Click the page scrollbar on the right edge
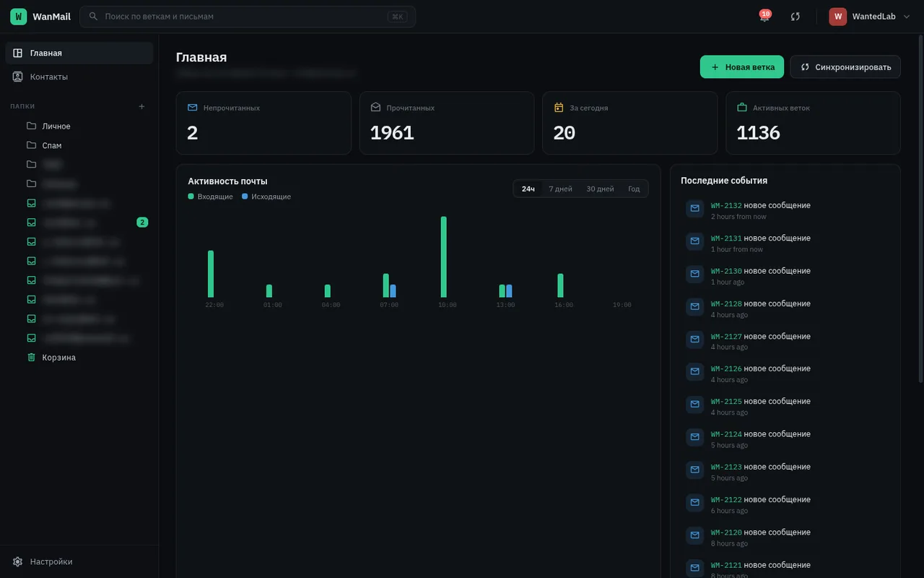924x578 pixels. [x=920, y=208]
